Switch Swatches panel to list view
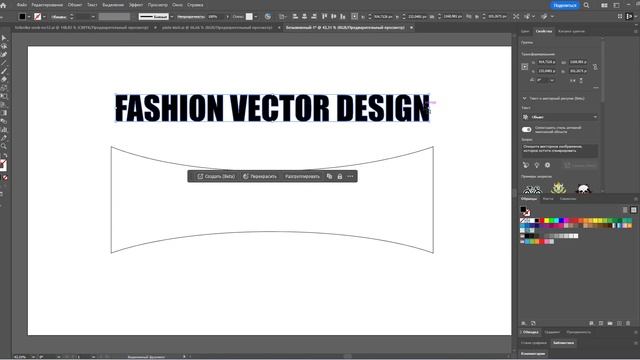 point(625,210)
